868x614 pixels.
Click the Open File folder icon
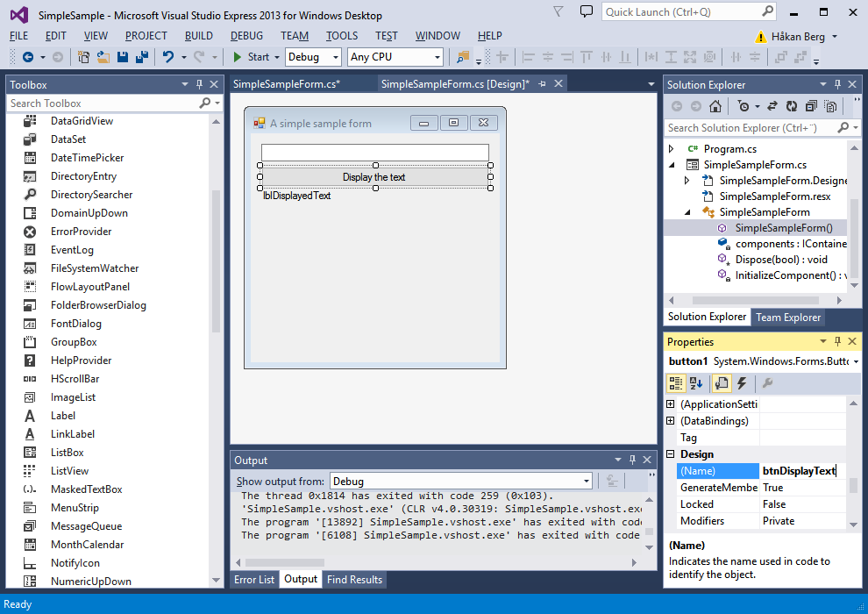point(103,57)
